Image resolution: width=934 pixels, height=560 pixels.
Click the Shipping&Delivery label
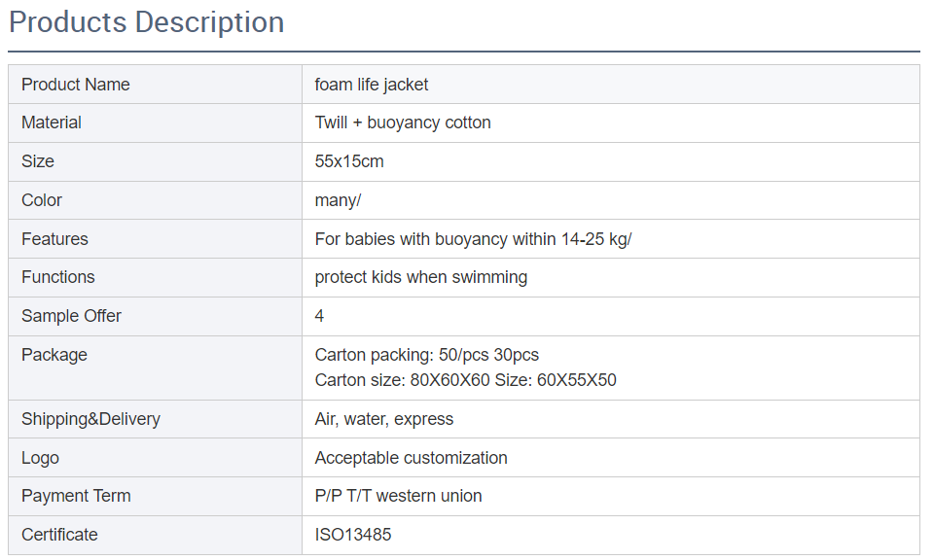(x=90, y=419)
